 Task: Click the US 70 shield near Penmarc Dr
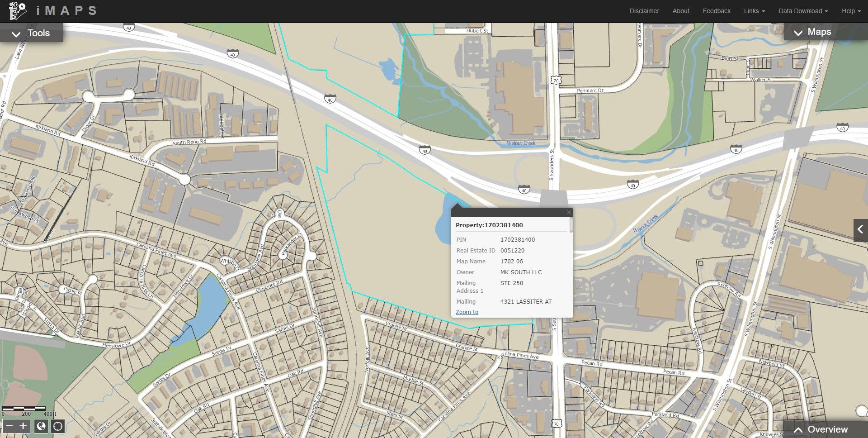pyautogui.click(x=556, y=80)
